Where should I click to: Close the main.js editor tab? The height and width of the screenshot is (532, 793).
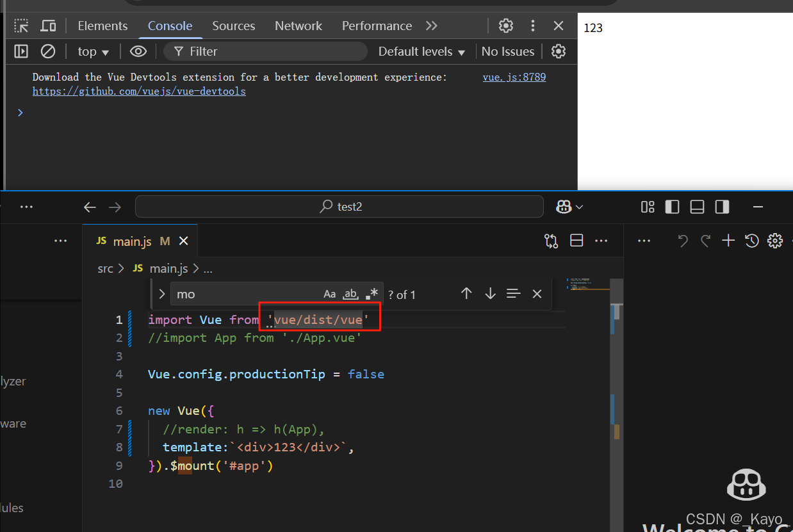(184, 241)
